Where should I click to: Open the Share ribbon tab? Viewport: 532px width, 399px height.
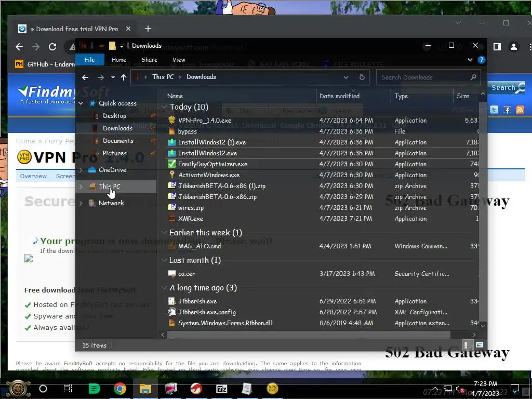coord(149,60)
